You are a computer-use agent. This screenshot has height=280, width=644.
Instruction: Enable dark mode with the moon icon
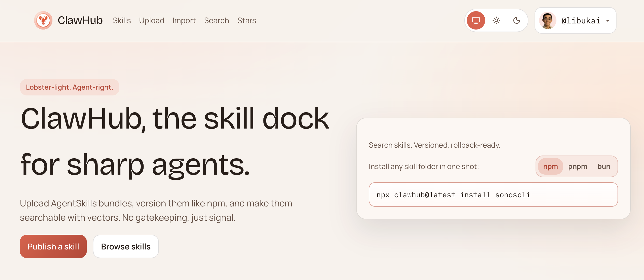[517, 20]
